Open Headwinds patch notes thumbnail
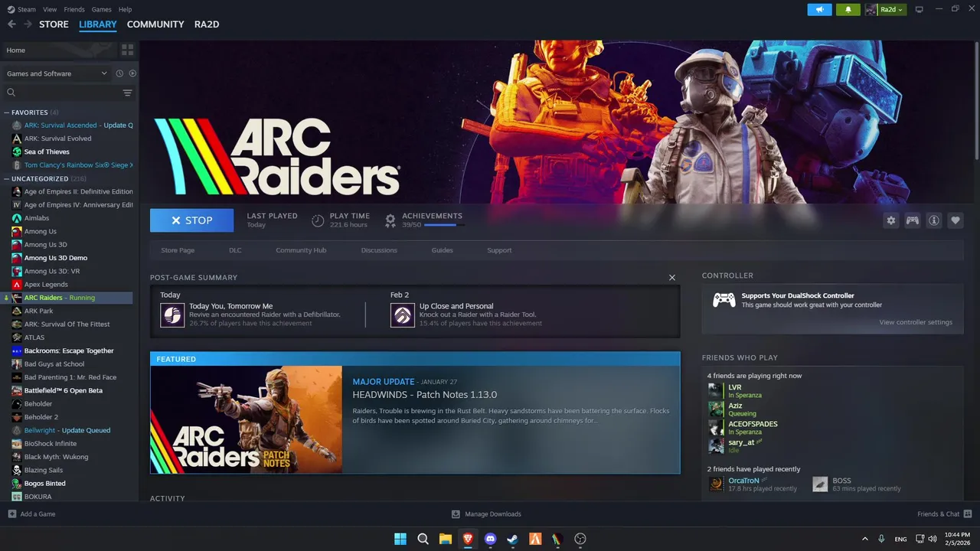The height and width of the screenshot is (551, 980). 246,419
